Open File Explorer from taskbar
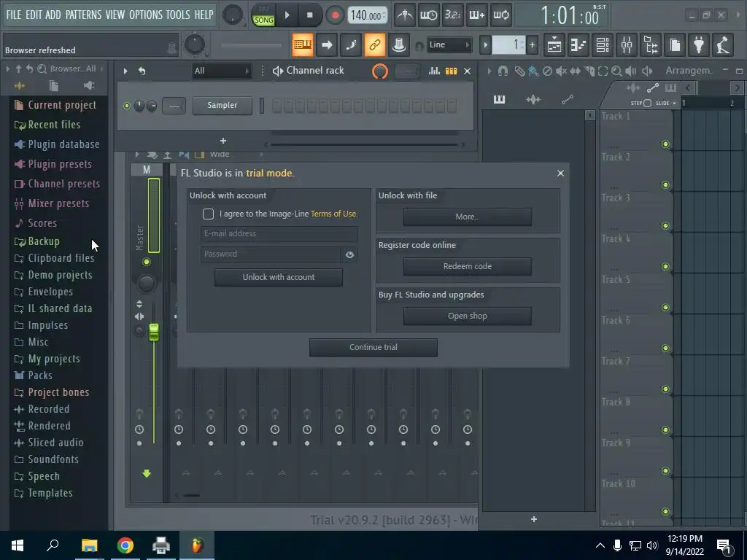Screen dimensions: 747x560 tap(89, 545)
